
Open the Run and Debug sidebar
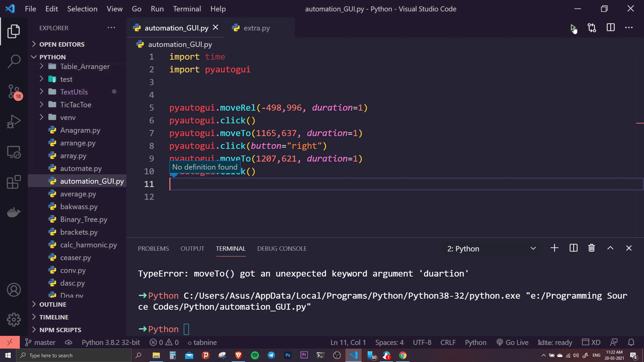[13, 121]
